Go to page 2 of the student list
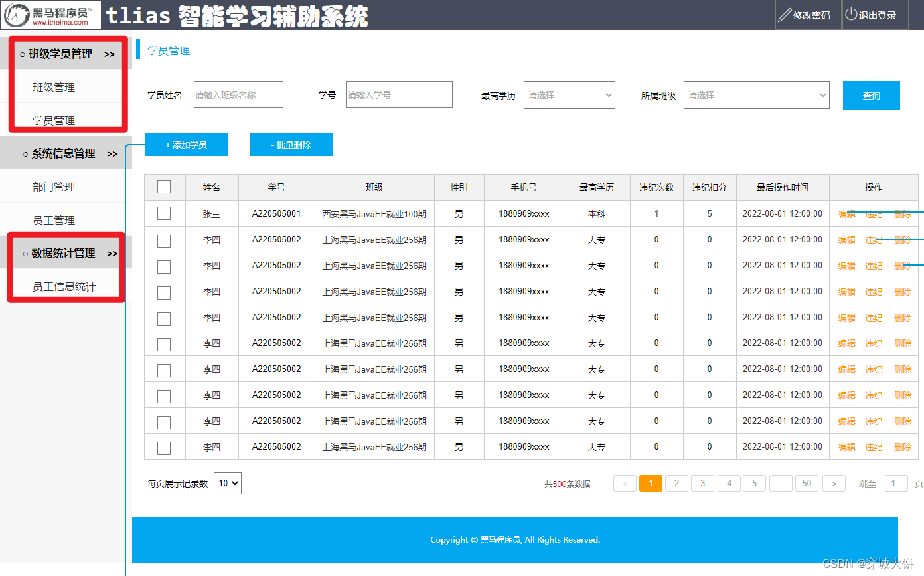Screen dimensions: 924x576 tap(676, 483)
